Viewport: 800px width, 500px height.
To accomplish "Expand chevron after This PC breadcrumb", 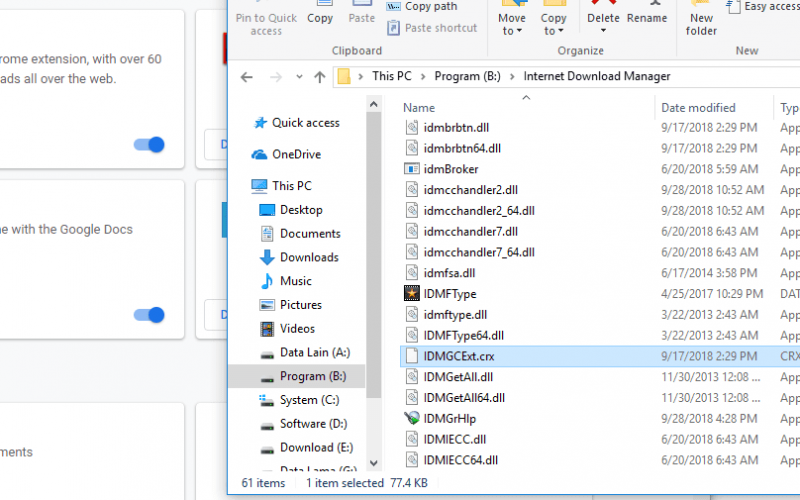I will point(423,77).
